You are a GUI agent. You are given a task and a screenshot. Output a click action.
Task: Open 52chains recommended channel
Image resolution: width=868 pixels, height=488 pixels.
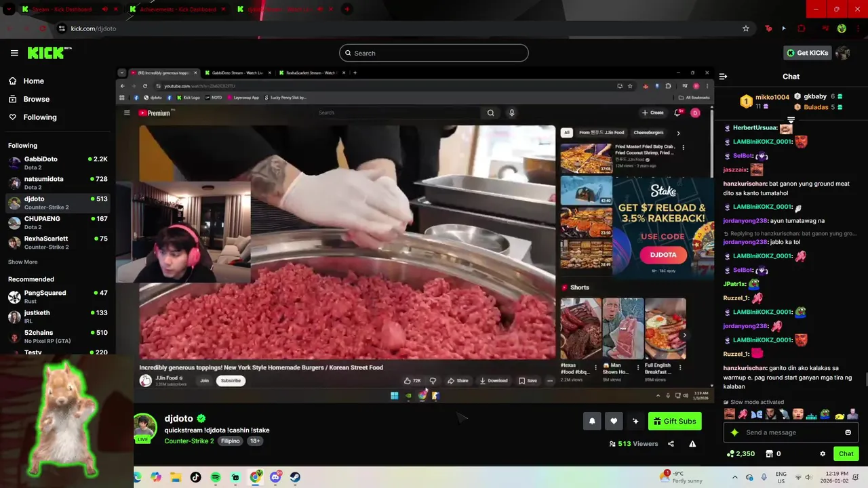click(x=57, y=336)
